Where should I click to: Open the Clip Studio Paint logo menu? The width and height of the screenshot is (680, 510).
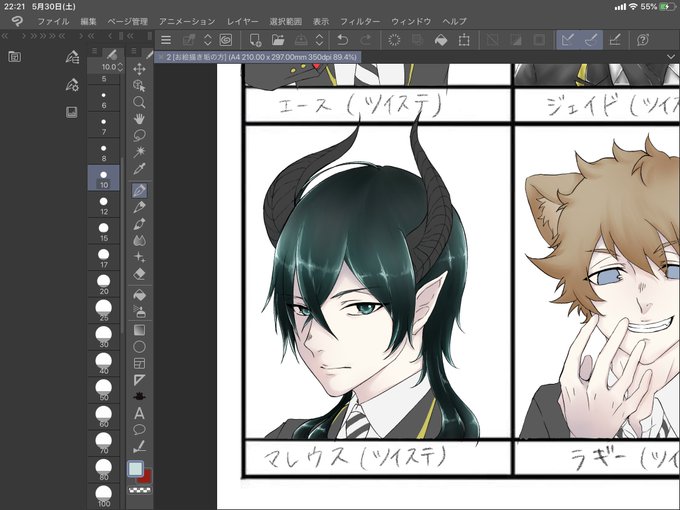click(17, 21)
